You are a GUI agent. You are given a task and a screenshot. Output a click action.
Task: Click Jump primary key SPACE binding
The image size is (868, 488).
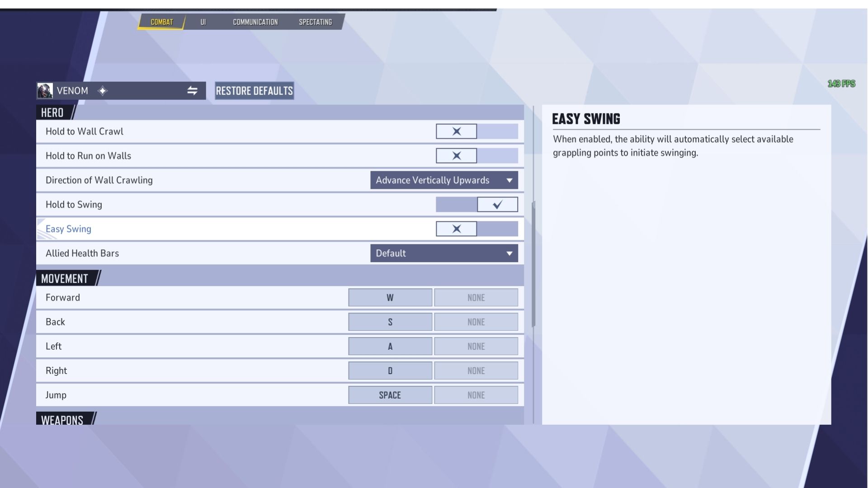(390, 395)
